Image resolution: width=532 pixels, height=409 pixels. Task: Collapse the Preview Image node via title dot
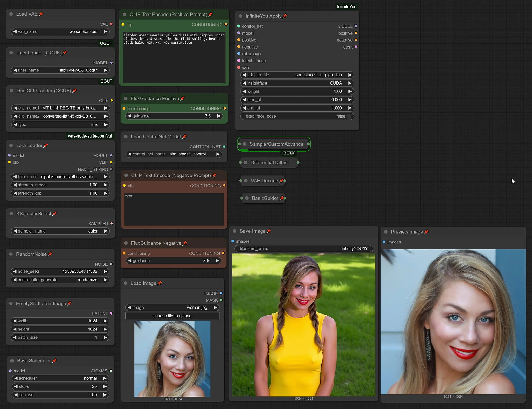386,232
